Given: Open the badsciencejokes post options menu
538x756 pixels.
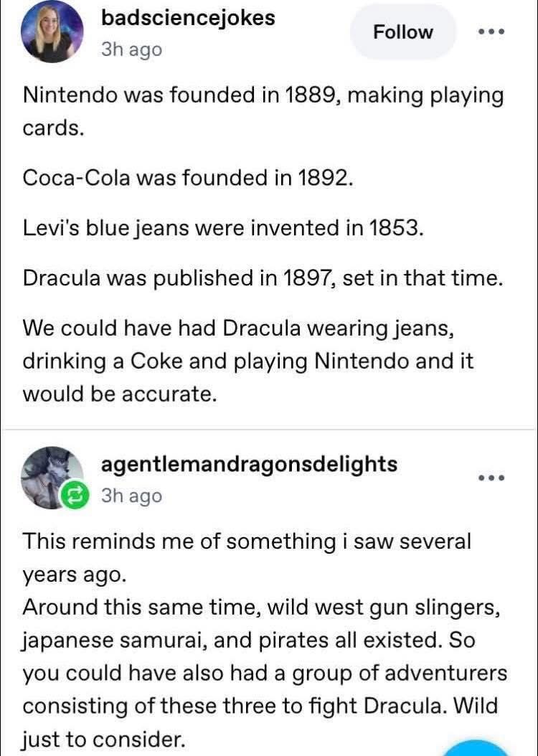Looking at the screenshot, I should click(491, 32).
